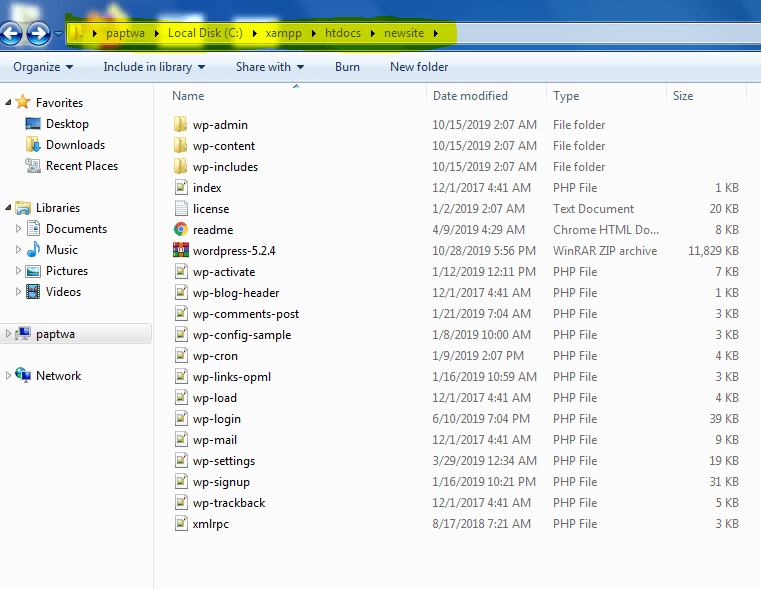The width and height of the screenshot is (761, 589).
Task: Click the wp-signup file icon
Action: [181, 481]
